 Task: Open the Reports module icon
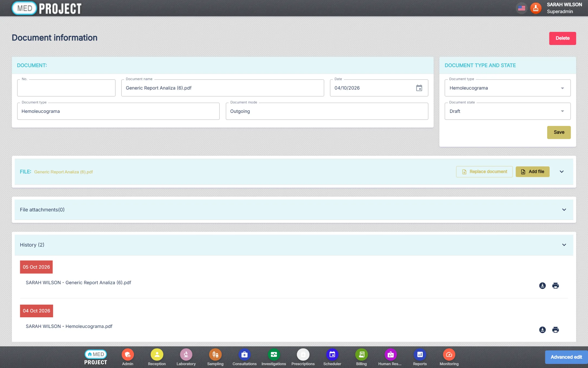tap(420, 355)
